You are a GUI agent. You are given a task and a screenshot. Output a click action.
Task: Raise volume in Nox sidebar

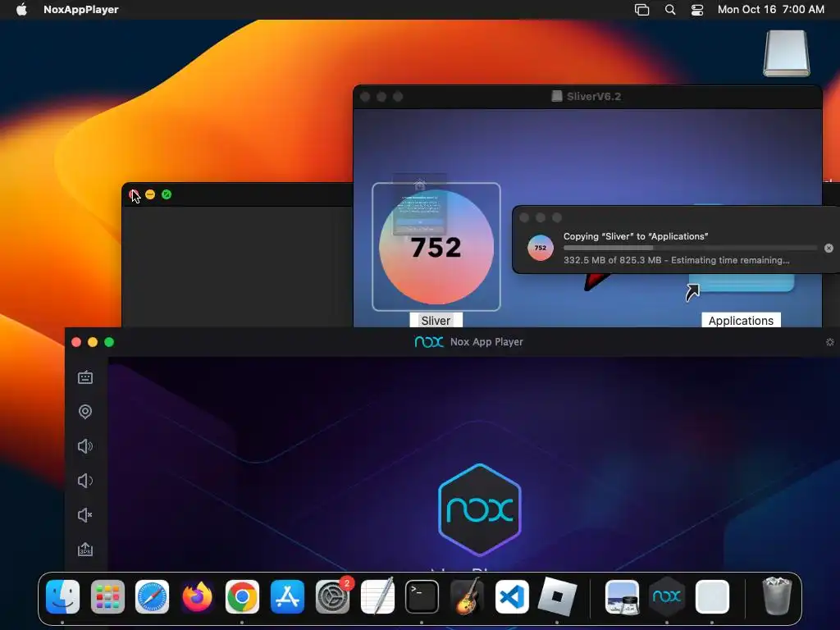click(x=85, y=446)
